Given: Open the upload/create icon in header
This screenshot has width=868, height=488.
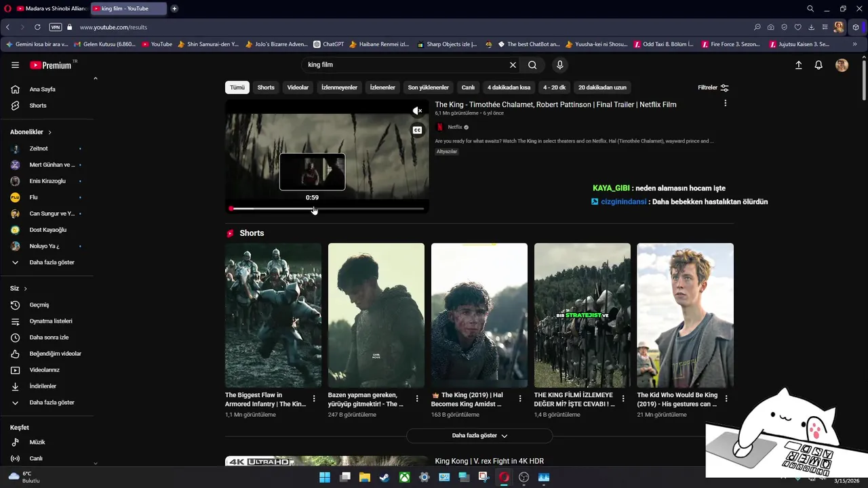Looking at the screenshot, I should click(x=798, y=65).
